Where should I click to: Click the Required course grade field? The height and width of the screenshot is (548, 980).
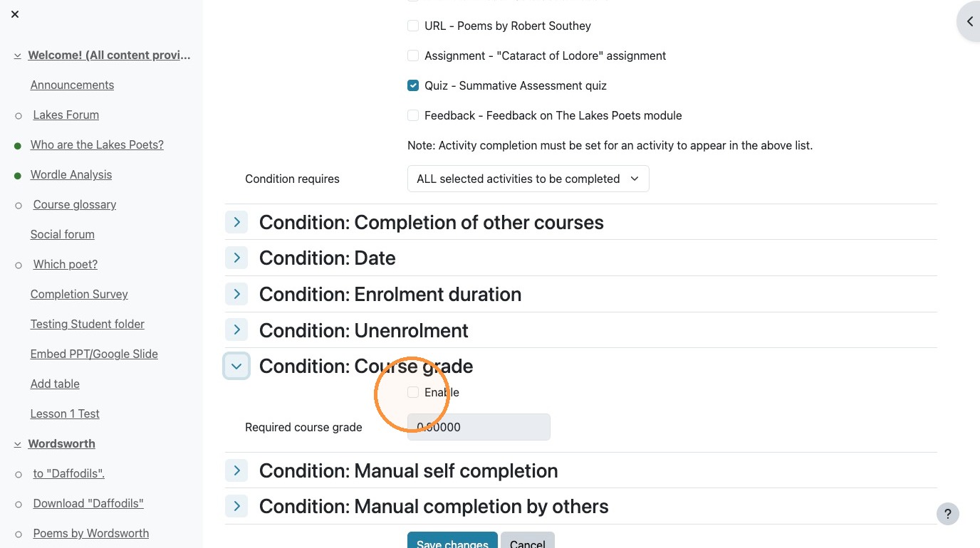[x=479, y=427]
